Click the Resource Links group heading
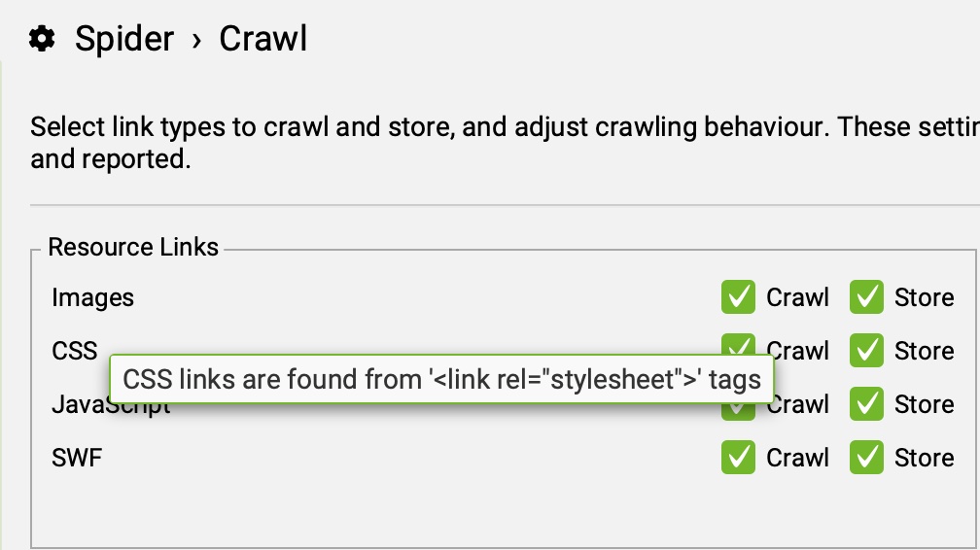Viewport: 980px width, 550px height. tap(133, 247)
